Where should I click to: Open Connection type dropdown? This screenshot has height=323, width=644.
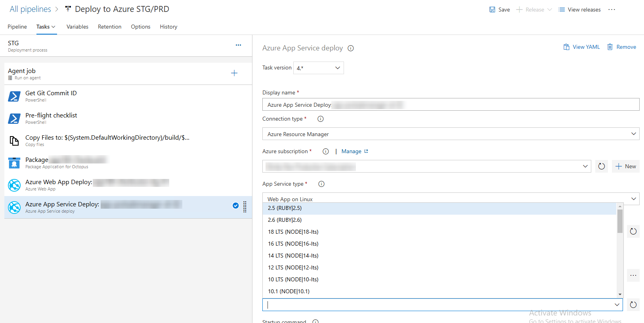(x=451, y=134)
